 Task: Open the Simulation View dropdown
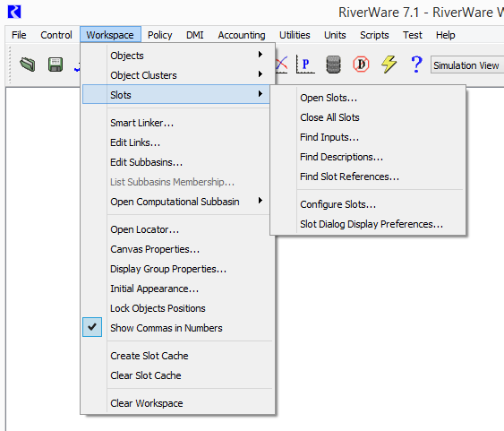point(467,65)
